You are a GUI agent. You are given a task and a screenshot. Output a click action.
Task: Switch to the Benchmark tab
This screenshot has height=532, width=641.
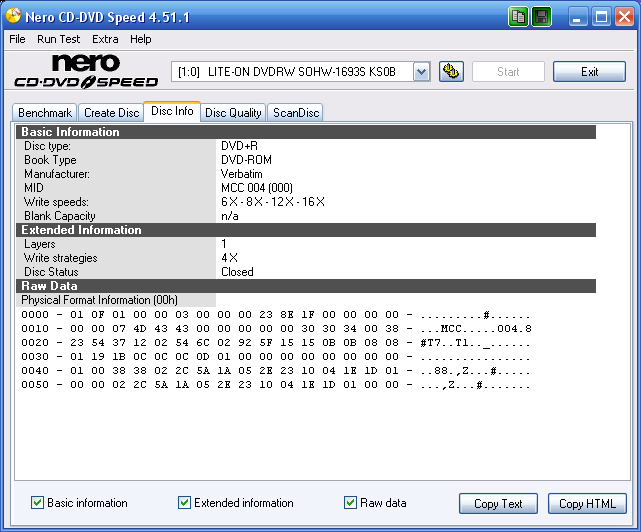(45, 113)
